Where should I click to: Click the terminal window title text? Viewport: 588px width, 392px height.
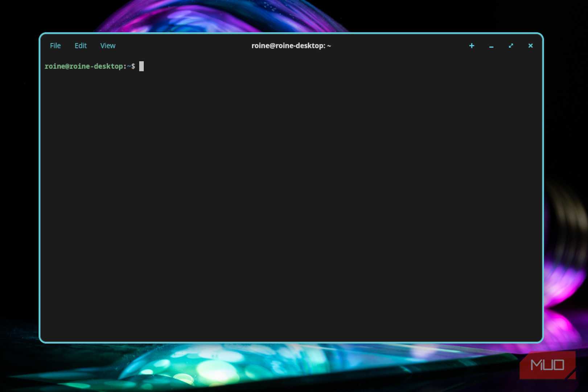(291, 46)
